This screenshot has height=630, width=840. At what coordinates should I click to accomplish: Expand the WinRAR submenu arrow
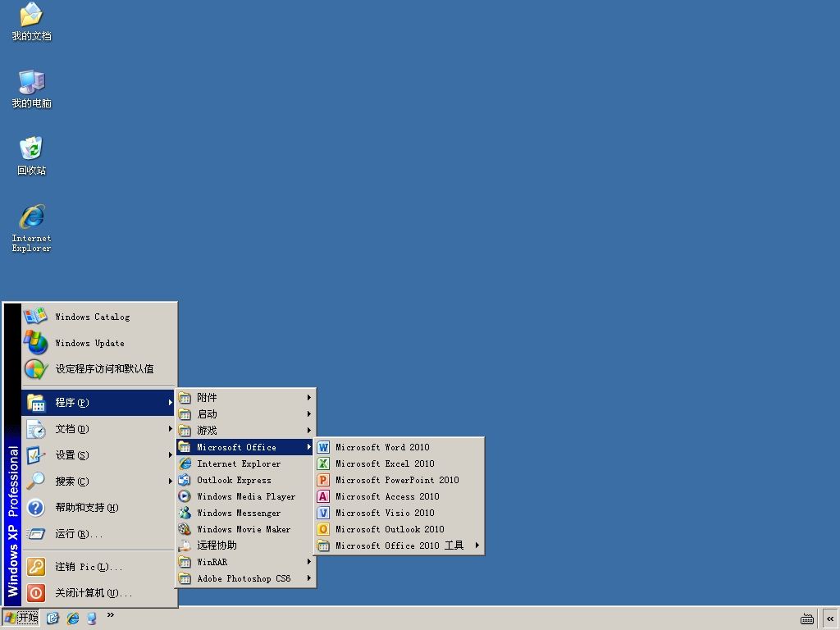[x=309, y=562]
